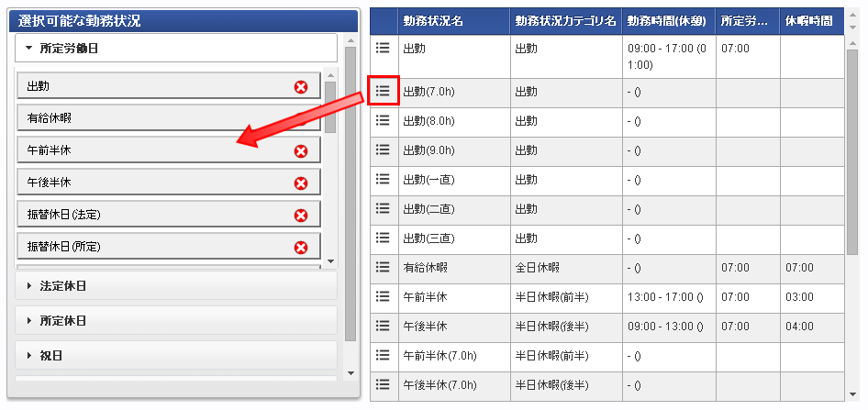Image resolution: width=868 pixels, height=410 pixels.
Task: Click list icon in 午前半休(7.0h) row
Action: (383, 355)
